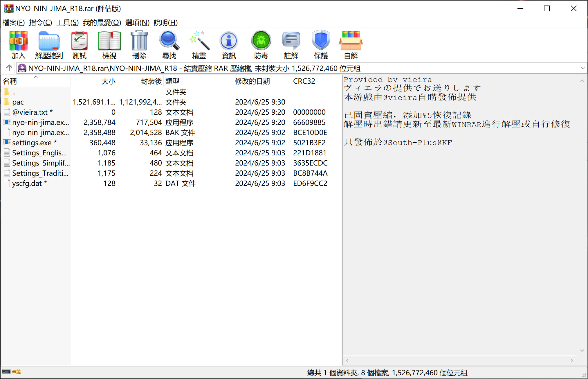Screen dimensions: 588x379
Task: Open the Protect (保護) shield icon
Action: (x=321, y=44)
